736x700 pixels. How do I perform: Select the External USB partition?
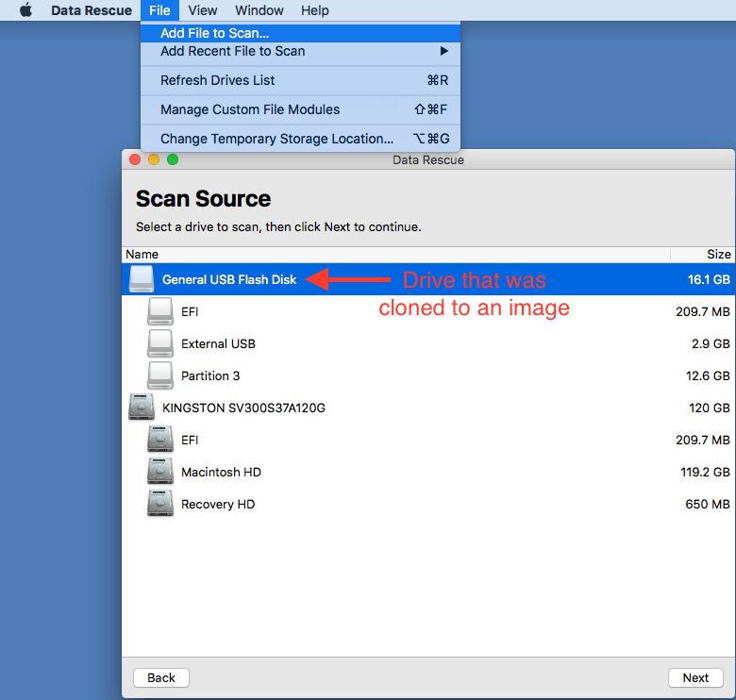coord(428,343)
